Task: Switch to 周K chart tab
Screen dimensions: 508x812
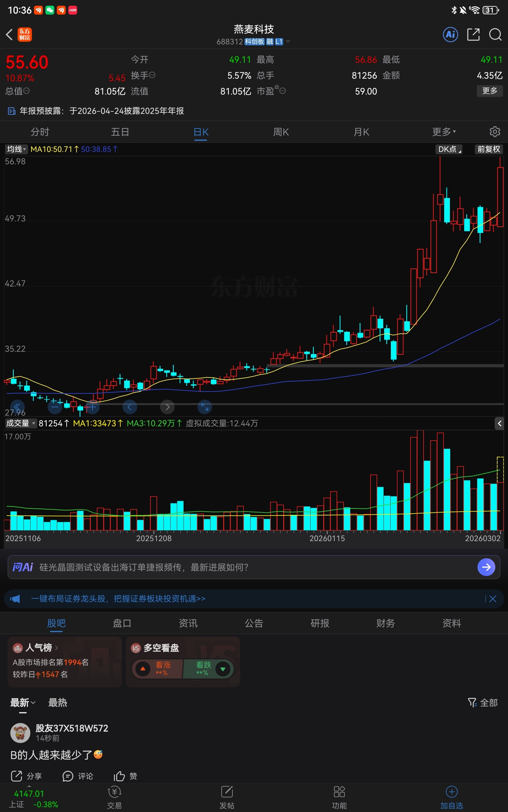Action: pos(281,132)
